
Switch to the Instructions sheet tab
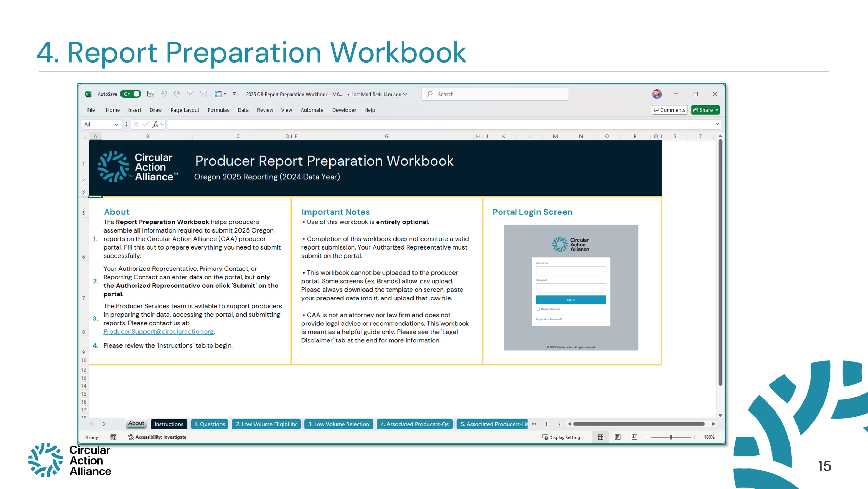point(169,424)
